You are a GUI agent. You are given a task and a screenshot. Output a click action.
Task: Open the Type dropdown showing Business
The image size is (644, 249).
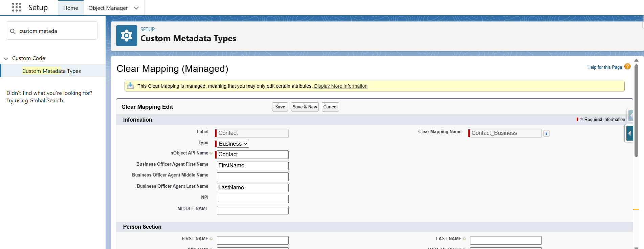(233, 144)
